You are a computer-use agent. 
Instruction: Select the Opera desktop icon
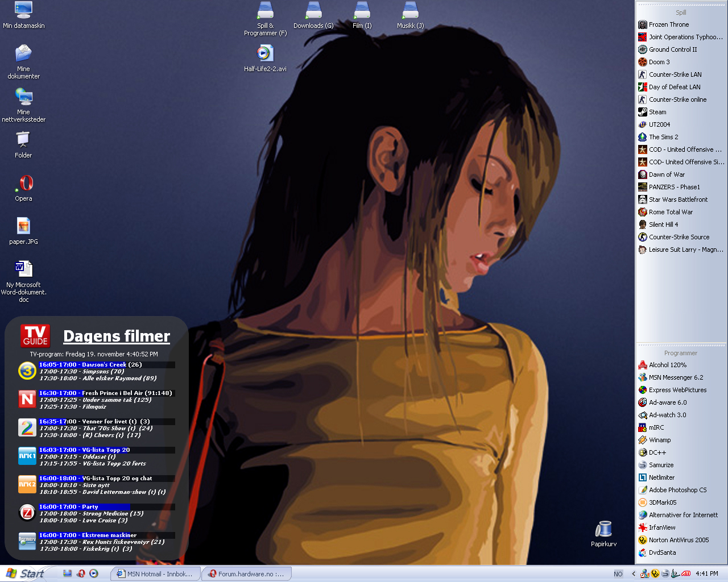(x=23, y=188)
